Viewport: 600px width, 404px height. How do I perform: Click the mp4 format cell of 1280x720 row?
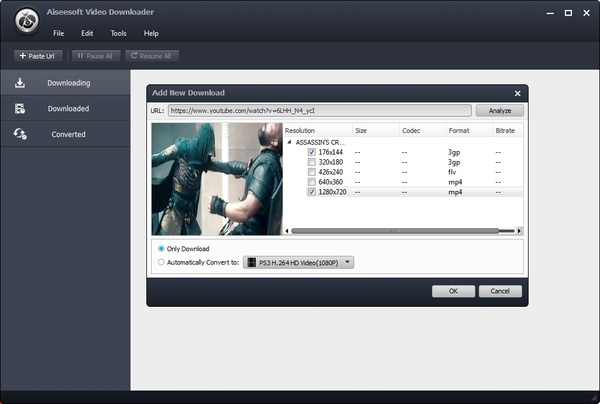tap(455, 192)
